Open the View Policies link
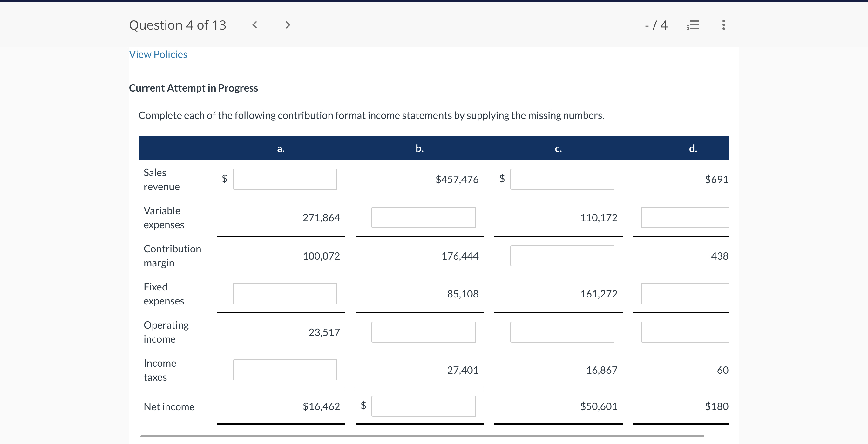 158,54
